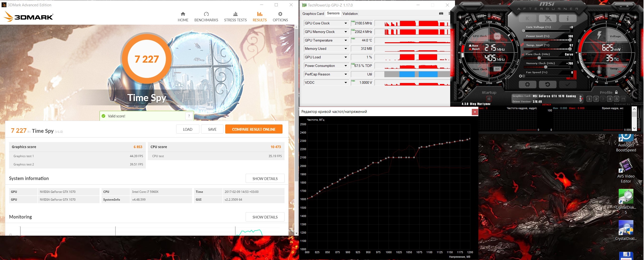Click the 3DMARK logo

(x=28, y=17)
